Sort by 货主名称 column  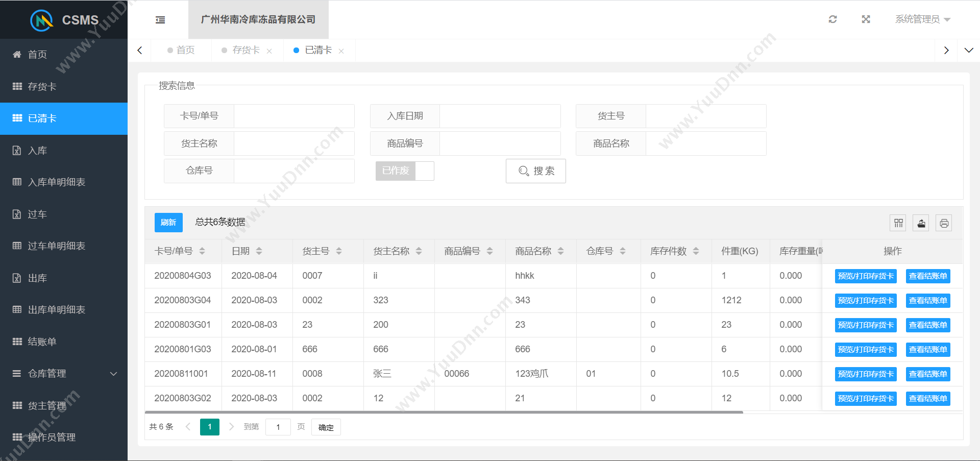point(419,251)
